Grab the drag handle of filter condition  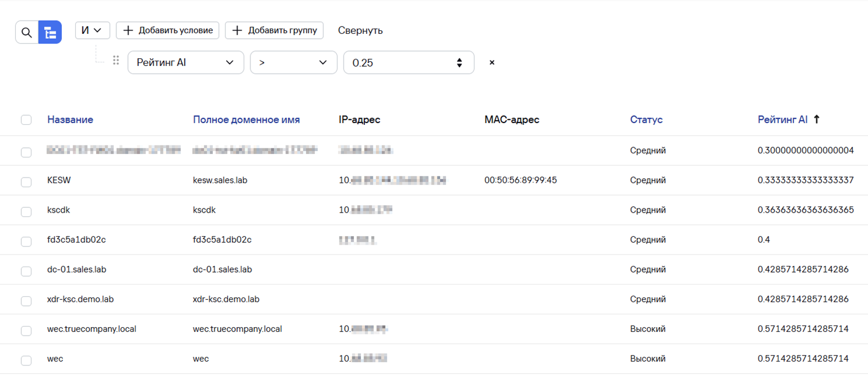(116, 61)
